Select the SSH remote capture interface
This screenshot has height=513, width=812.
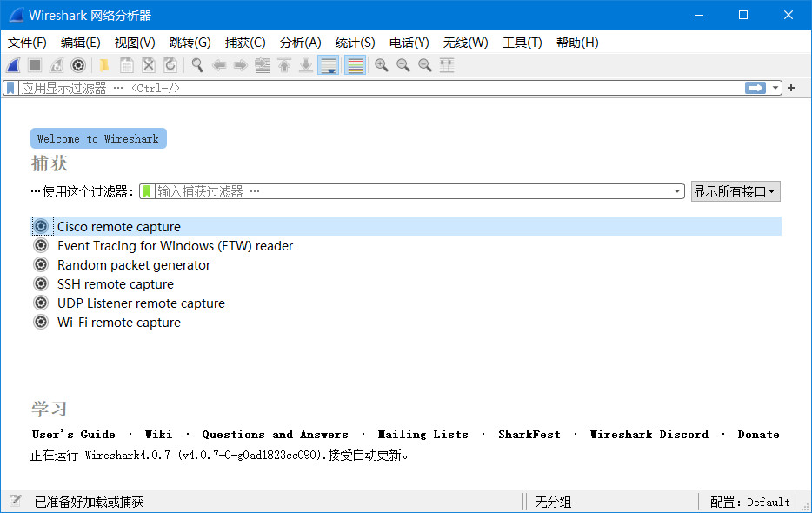click(x=115, y=283)
